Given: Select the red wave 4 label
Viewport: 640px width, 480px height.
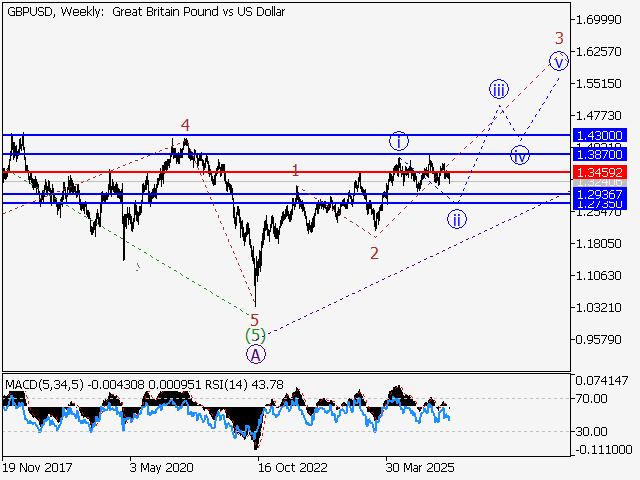Looking at the screenshot, I should [x=185, y=125].
